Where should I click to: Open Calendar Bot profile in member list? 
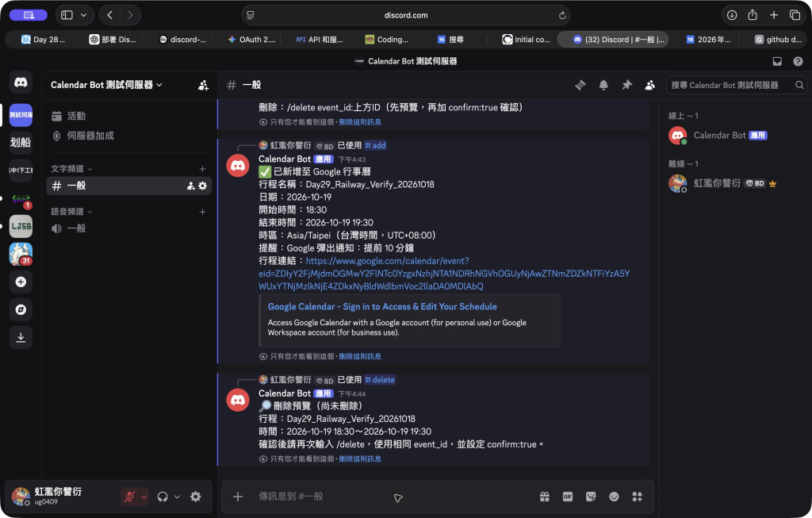(734, 135)
